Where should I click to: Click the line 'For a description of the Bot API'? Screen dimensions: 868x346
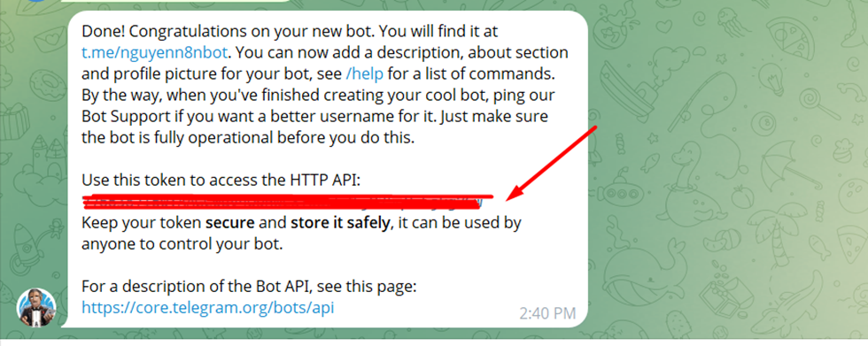(x=248, y=287)
